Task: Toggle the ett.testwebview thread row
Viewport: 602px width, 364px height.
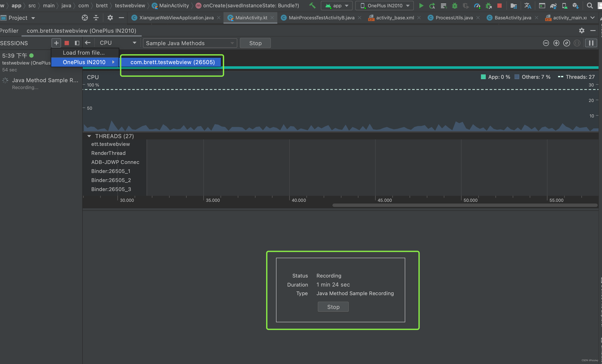Action: pos(111,144)
